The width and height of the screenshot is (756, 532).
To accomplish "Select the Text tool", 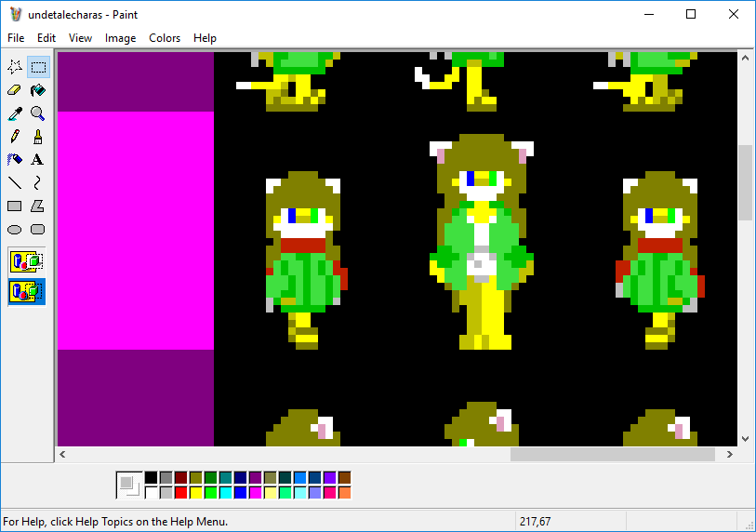I will pyautogui.click(x=38, y=159).
